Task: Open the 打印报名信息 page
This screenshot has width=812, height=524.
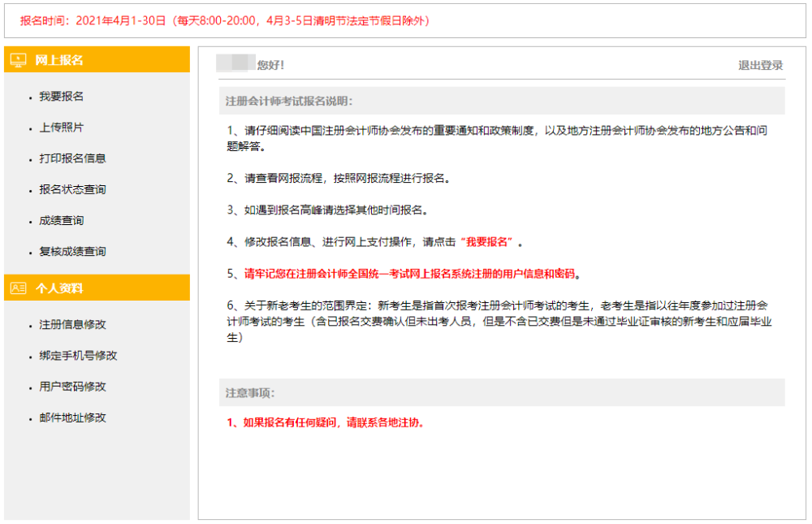Action: [x=72, y=158]
